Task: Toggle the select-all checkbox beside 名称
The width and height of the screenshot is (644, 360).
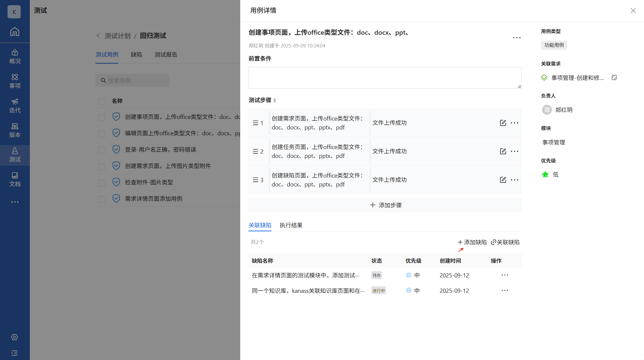Action: click(102, 102)
